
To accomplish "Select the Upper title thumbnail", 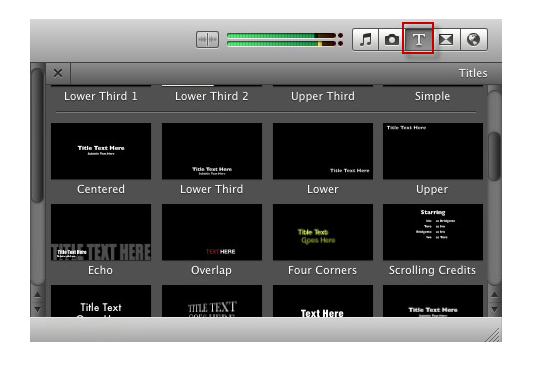I will 433,151.
